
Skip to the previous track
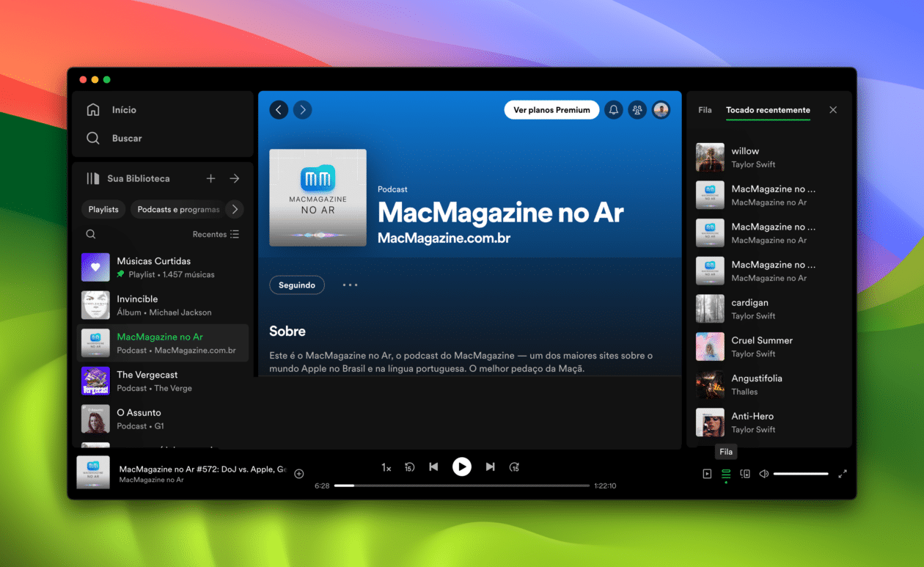[433, 467]
